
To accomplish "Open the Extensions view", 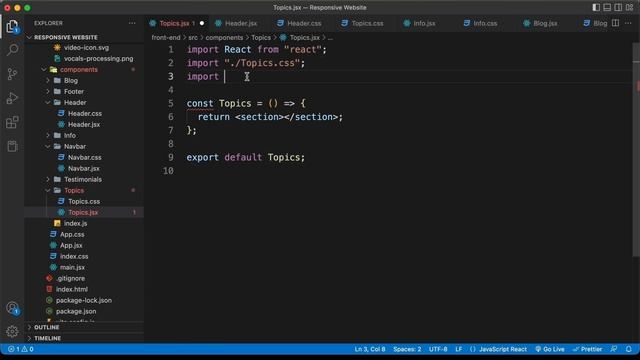I will tap(12, 122).
